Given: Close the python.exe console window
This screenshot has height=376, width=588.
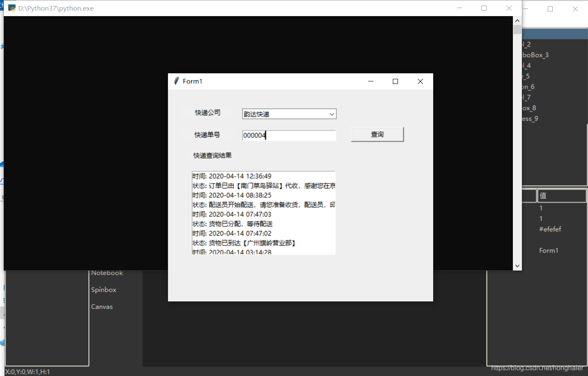Looking at the screenshot, I should pyautogui.click(x=509, y=8).
